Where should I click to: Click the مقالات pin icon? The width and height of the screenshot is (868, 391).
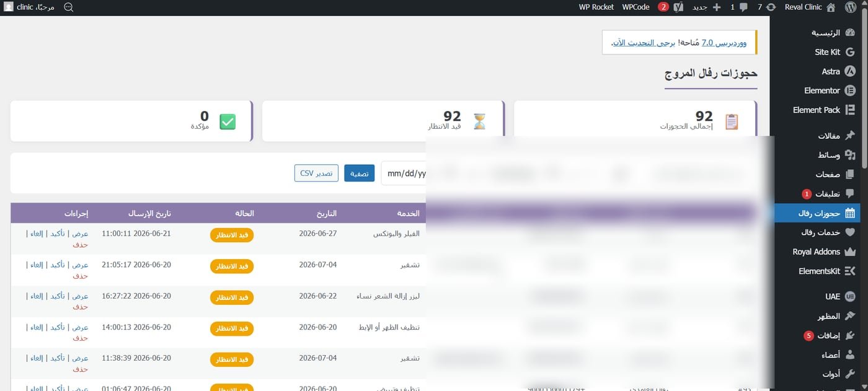coord(850,136)
